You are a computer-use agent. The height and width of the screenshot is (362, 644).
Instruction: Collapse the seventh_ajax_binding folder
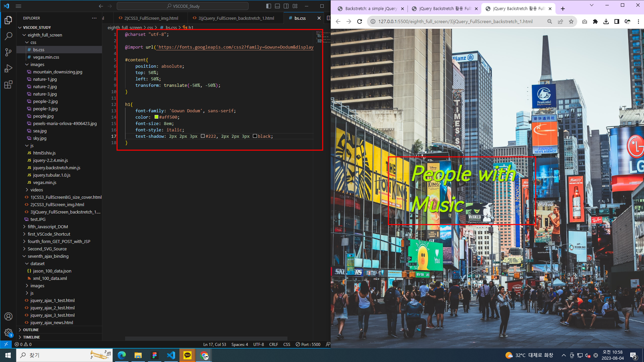coord(48,256)
